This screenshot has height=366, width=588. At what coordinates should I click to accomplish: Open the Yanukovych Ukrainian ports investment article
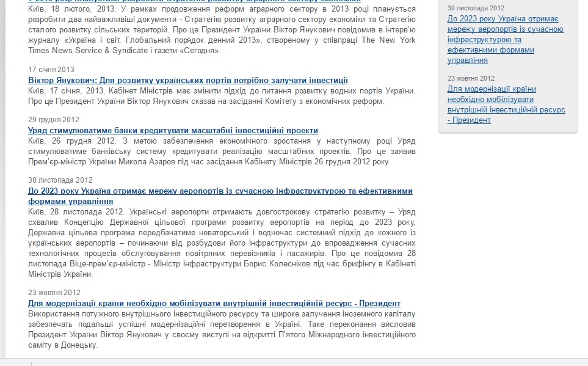click(188, 80)
